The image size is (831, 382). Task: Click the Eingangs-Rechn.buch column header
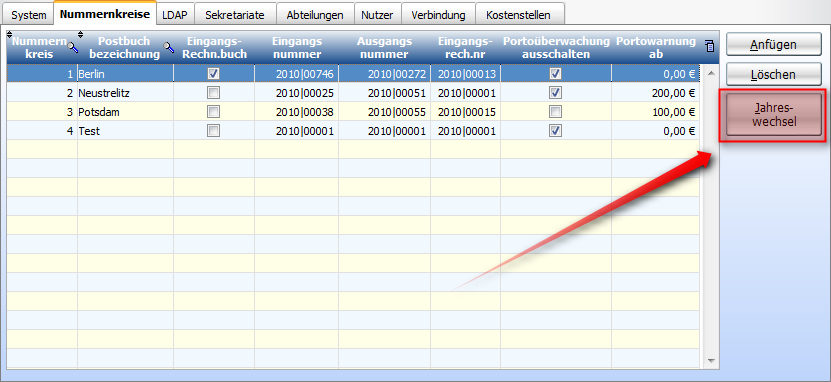pos(214,47)
